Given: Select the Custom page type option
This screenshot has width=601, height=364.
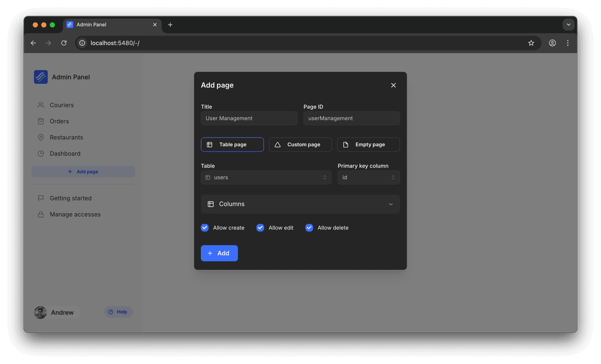Looking at the screenshot, I should point(300,144).
